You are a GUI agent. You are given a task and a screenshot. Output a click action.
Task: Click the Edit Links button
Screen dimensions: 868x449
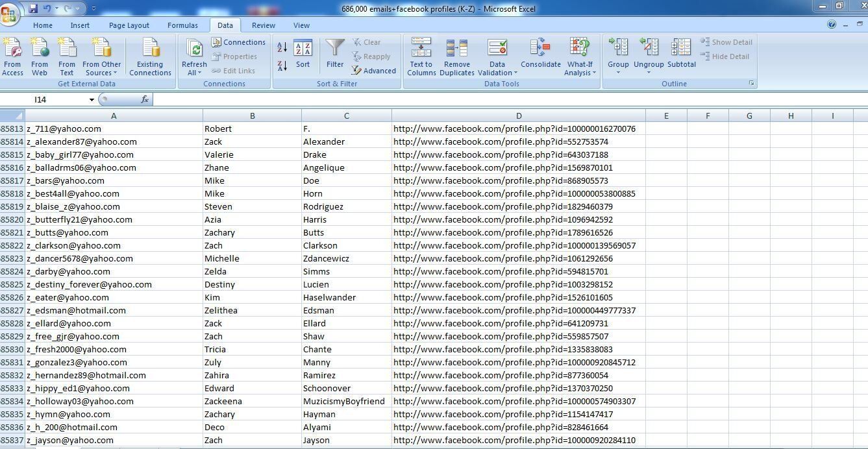tap(232, 71)
